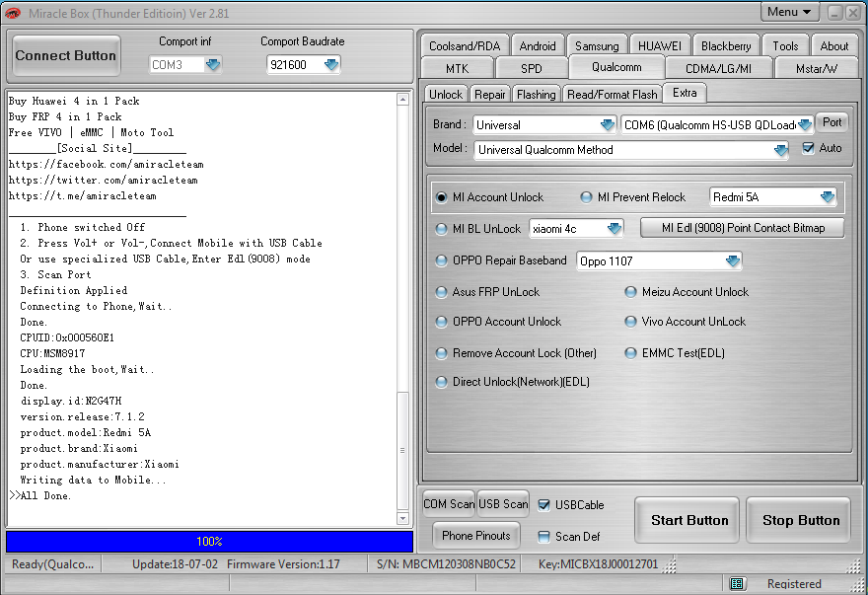Open the Samsung tab
This screenshot has height=595, width=868.
point(597,46)
